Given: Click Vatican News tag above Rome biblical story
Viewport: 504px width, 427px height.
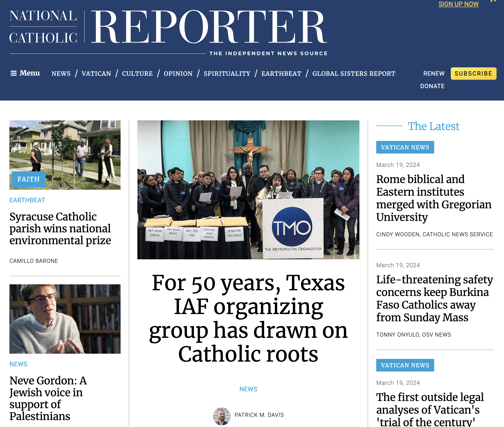Looking at the screenshot, I should point(405,147).
